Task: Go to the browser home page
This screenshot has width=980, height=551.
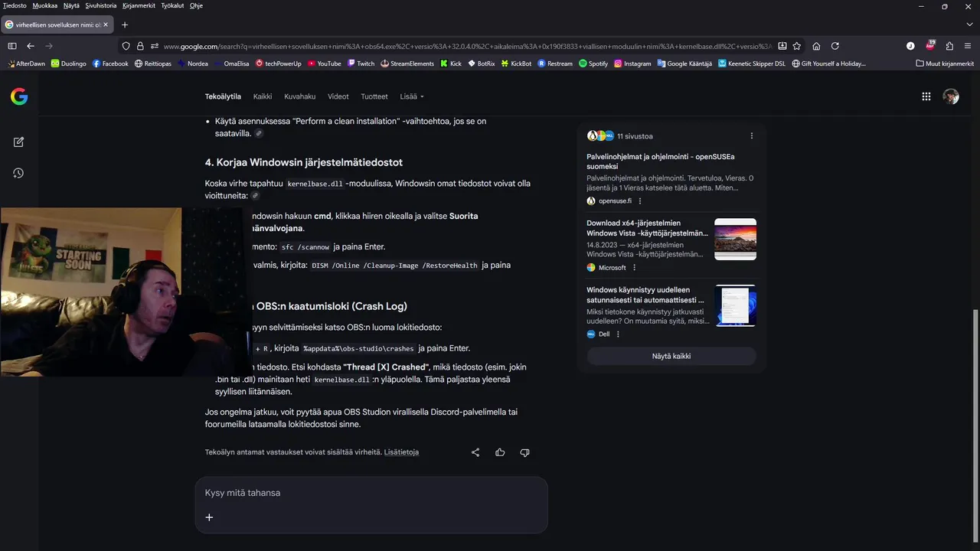Action: point(816,46)
